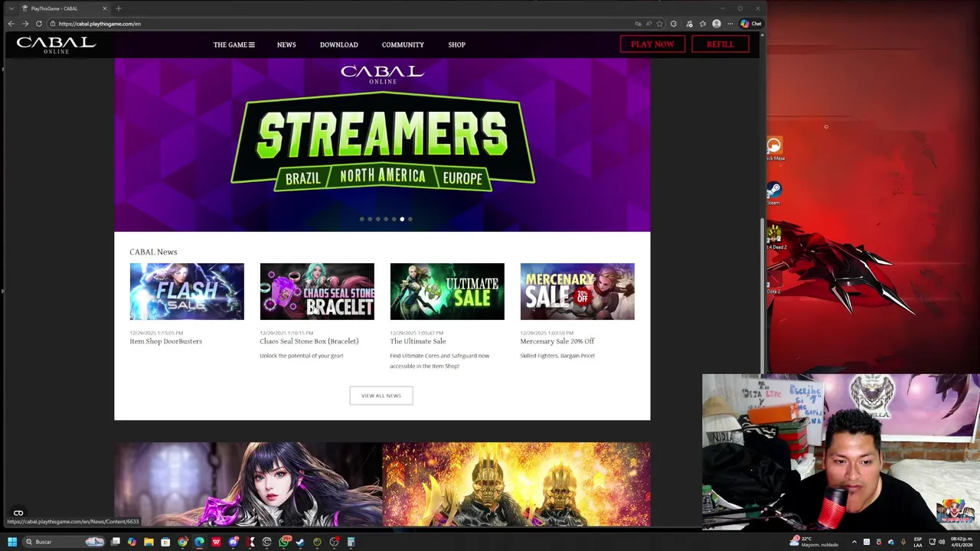Open the tab actions dropdown in Edge

click(11, 8)
